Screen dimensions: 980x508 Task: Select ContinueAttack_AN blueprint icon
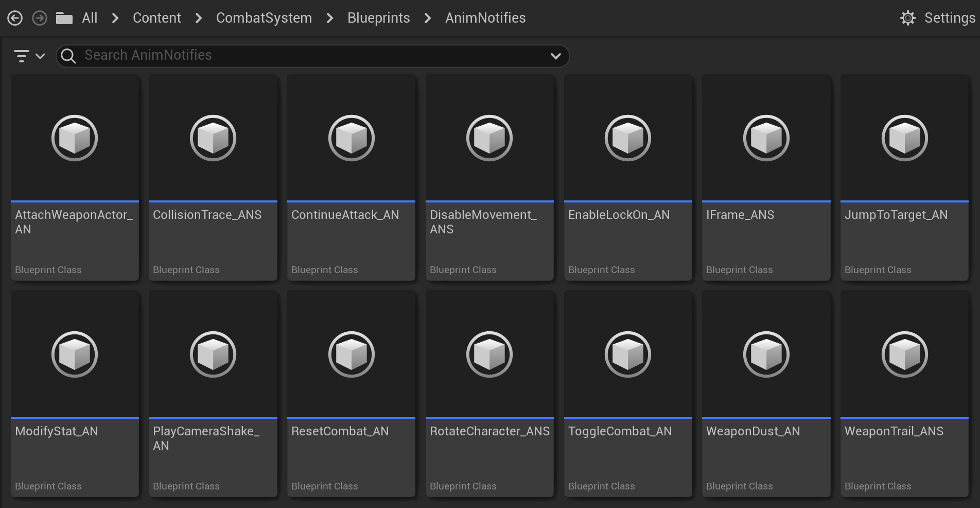(x=352, y=138)
